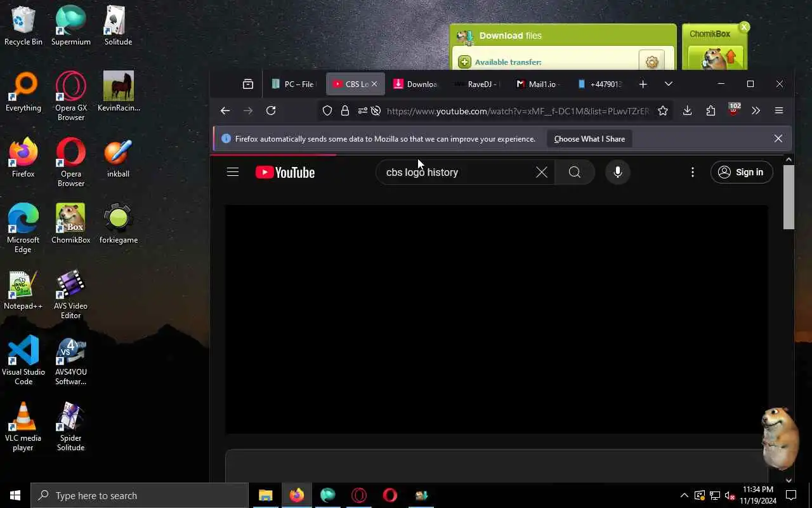The height and width of the screenshot is (508, 812).
Task: Dismiss the Firefox data notification bar
Action: tap(778, 138)
